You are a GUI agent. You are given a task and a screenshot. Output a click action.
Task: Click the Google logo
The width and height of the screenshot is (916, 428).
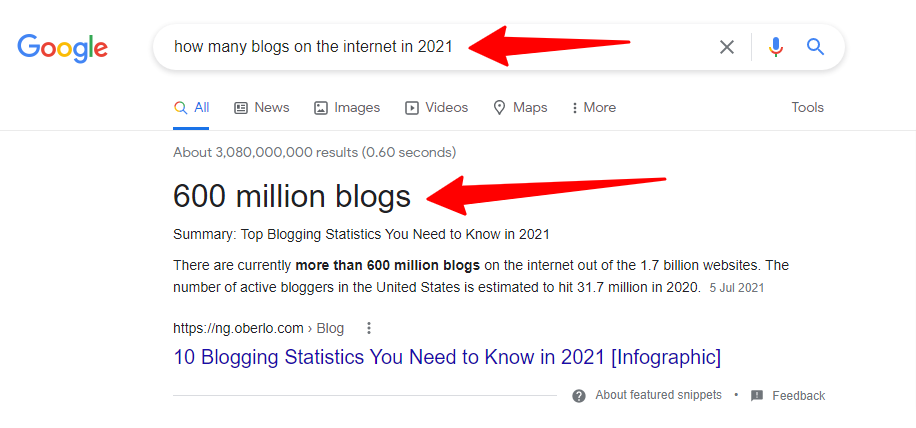(62, 47)
